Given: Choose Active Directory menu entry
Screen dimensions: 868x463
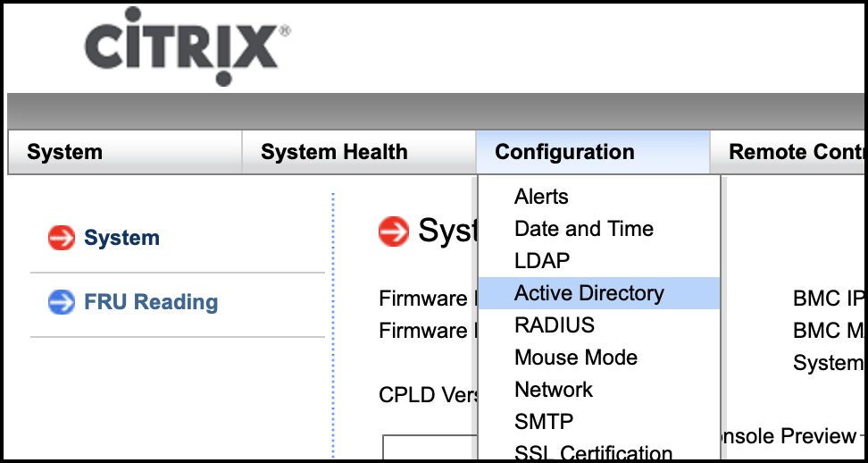Looking at the screenshot, I should [x=599, y=293].
